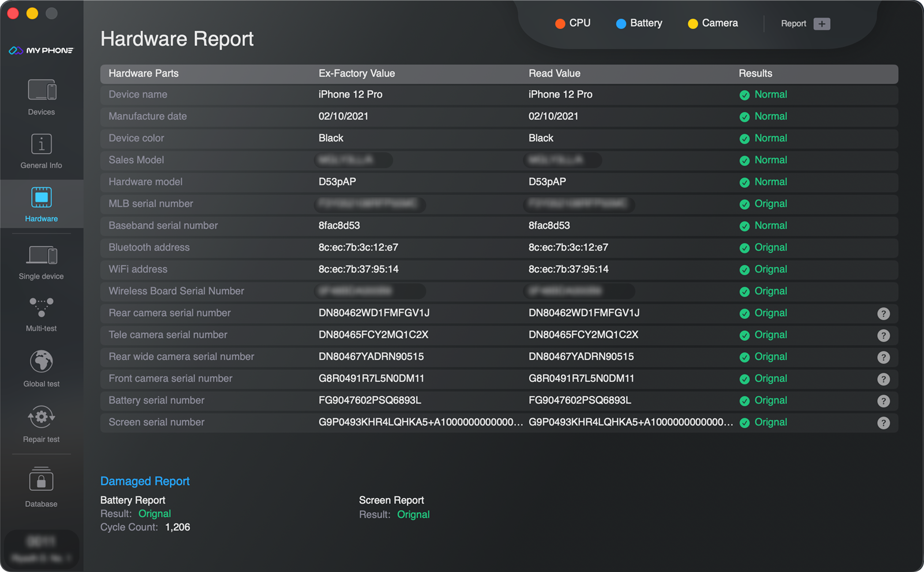
Task: Click the Damaged Report link
Action: [145, 481]
